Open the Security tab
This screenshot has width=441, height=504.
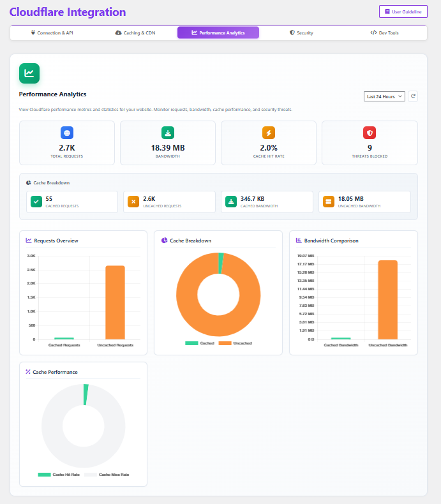click(301, 33)
